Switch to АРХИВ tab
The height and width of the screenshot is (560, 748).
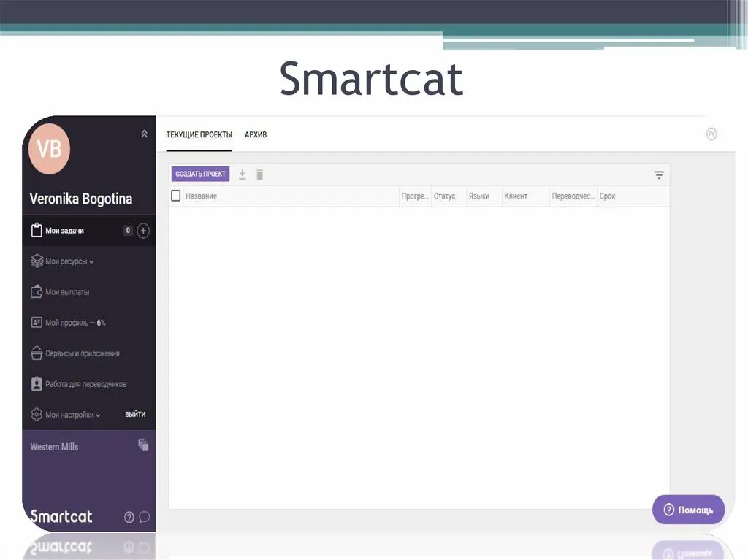256,134
